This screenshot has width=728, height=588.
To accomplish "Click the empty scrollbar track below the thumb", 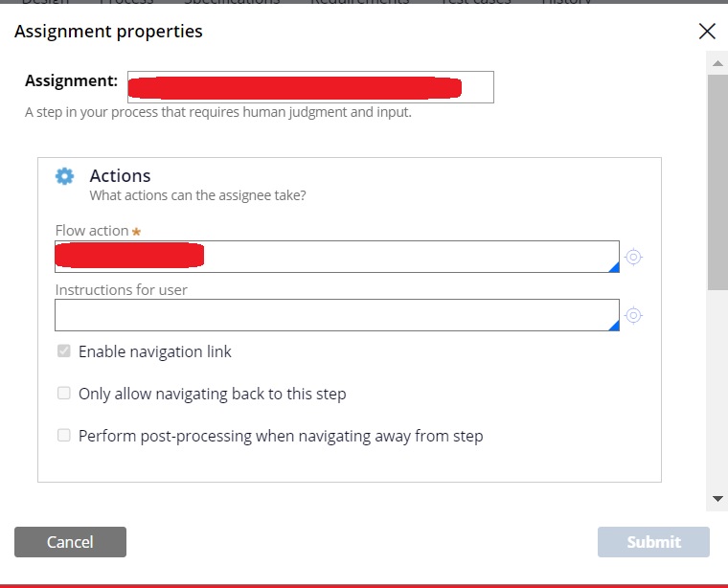I will tap(717, 393).
